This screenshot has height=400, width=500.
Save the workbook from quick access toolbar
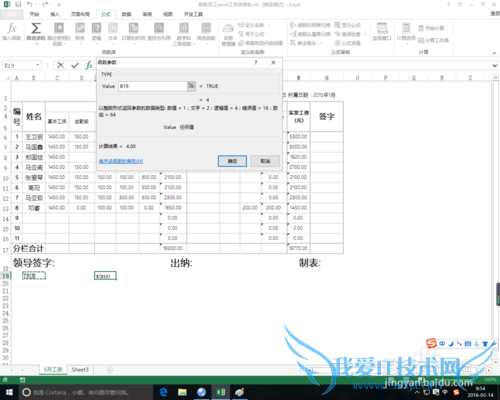(x=18, y=4)
